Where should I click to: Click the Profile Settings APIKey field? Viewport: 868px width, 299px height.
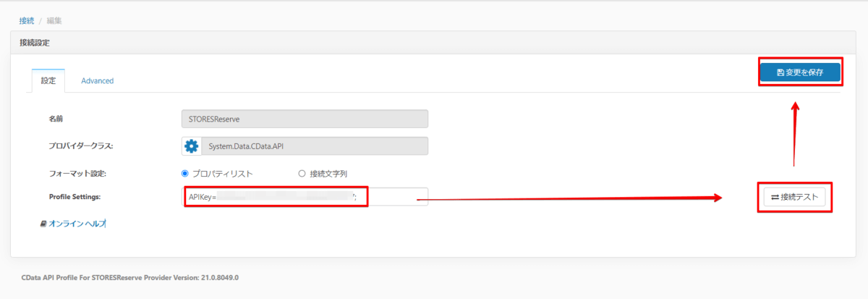pyautogui.click(x=304, y=197)
